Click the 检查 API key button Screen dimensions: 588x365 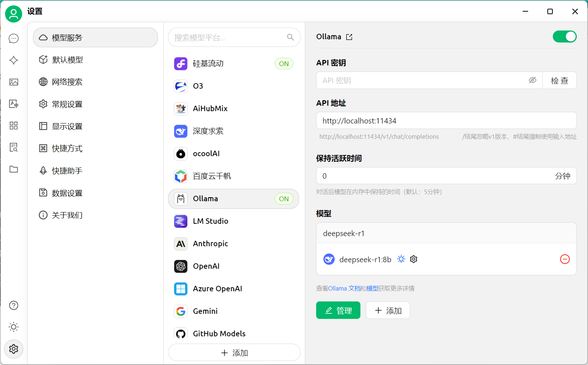pos(559,80)
